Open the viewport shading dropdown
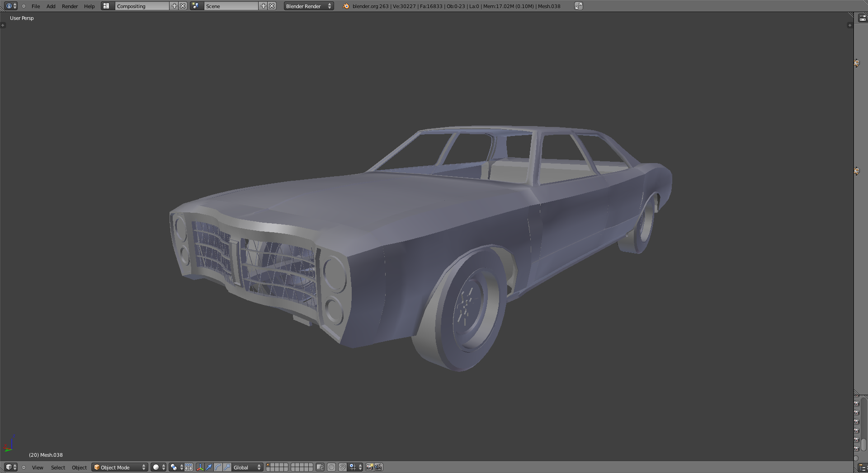The height and width of the screenshot is (473, 868). 159,467
